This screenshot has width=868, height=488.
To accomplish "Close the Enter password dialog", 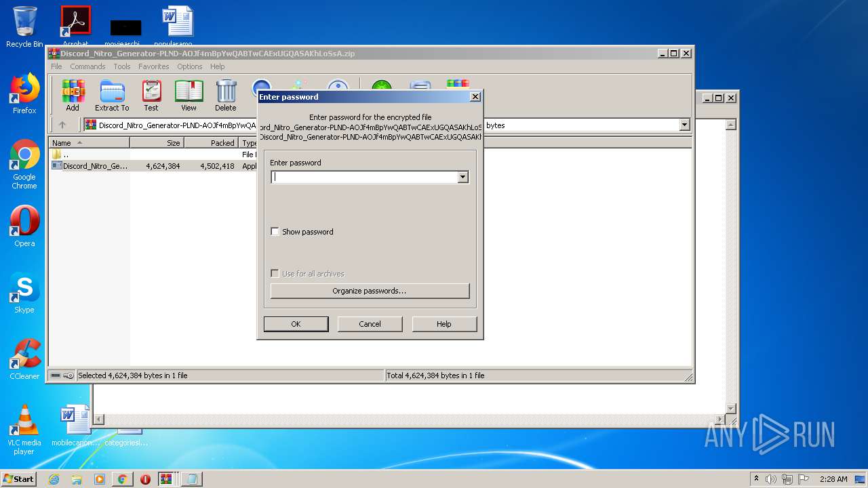I will coord(475,96).
